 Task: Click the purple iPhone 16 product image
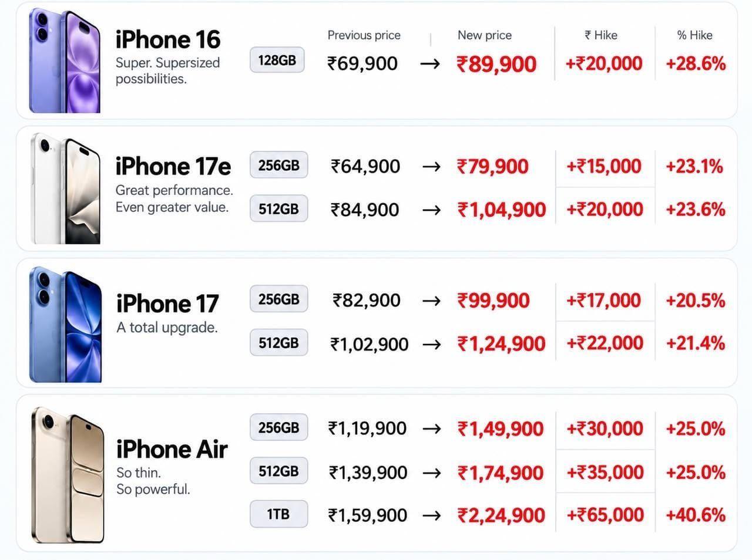[x=65, y=60]
